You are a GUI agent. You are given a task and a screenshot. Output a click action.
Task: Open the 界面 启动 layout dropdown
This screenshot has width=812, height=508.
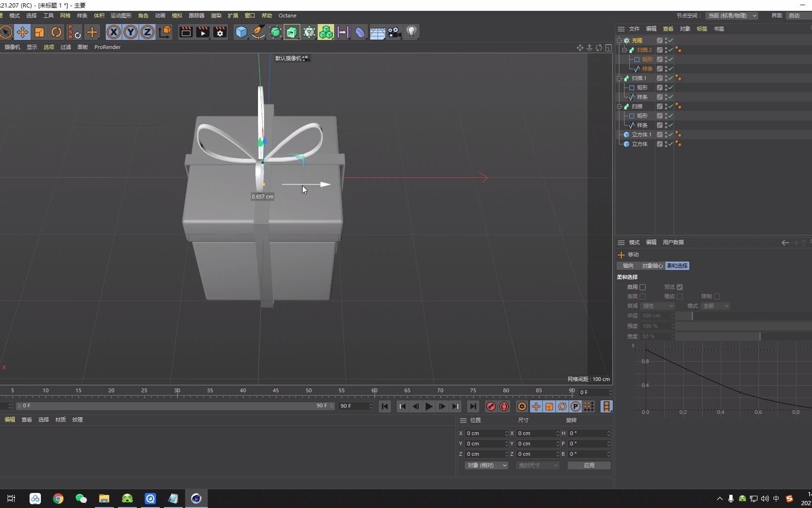799,16
